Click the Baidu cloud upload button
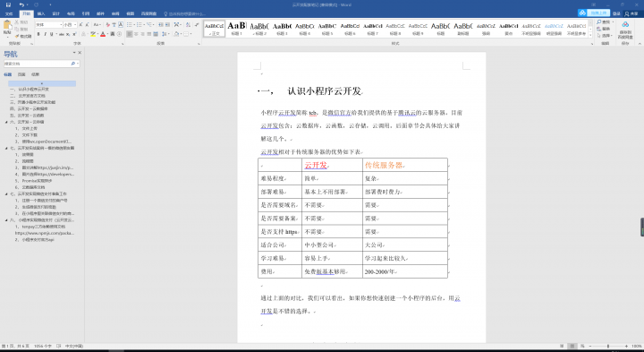 [594, 13]
